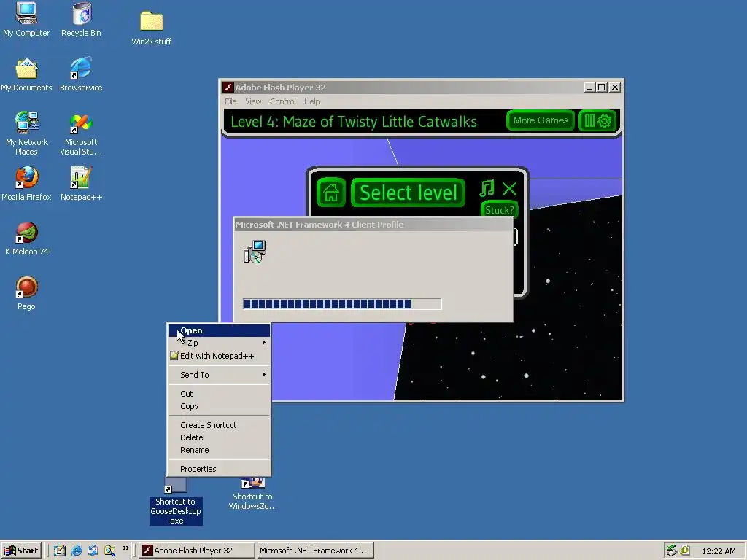Switch to Adobe Flash Player 32 taskbar button
Viewport: 747px width, 560px height.
197,551
